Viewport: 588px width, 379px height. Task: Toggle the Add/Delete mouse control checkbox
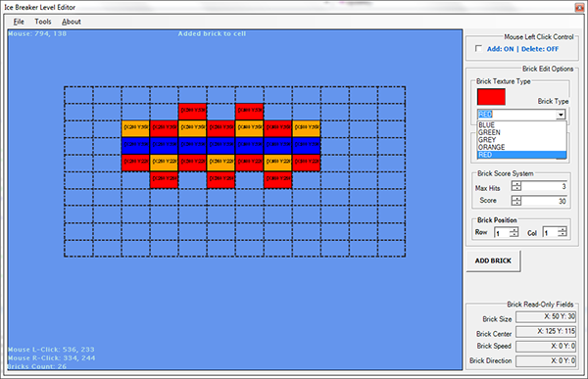[x=478, y=49]
